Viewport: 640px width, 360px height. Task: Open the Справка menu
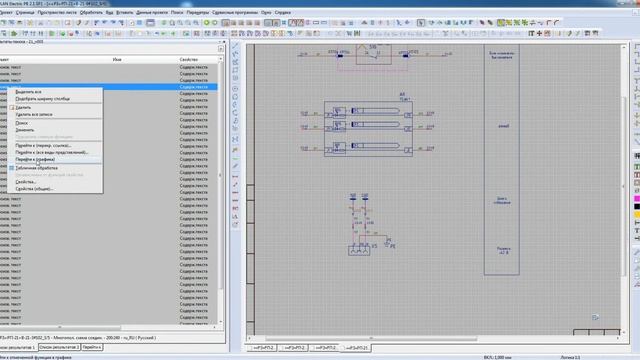282,13
